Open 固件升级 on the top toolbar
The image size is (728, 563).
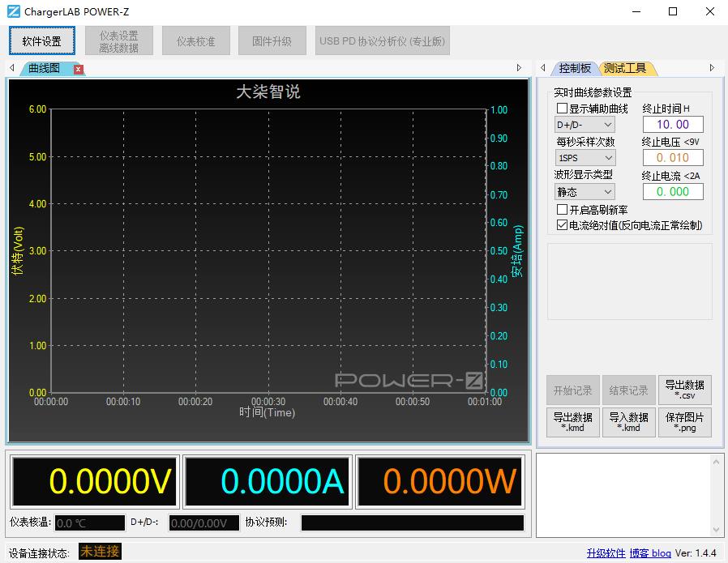(x=272, y=40)
